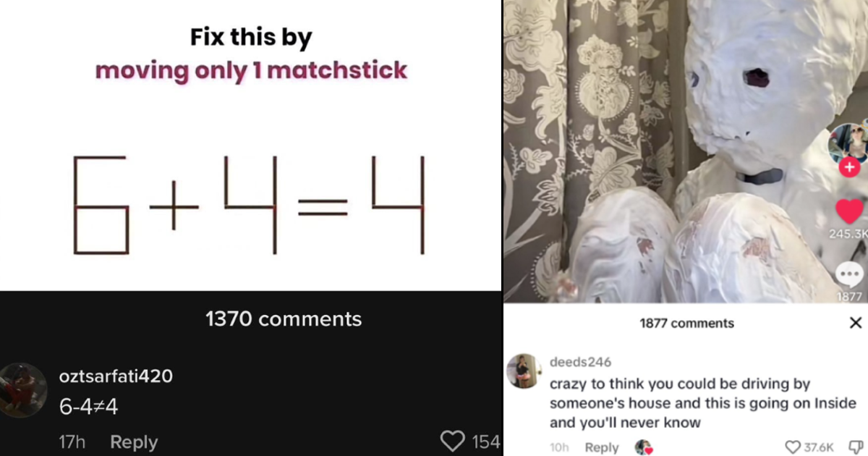Screen dimensions: 868x456
Task: Reply to deeds246's comment
Action: (602, 447)
